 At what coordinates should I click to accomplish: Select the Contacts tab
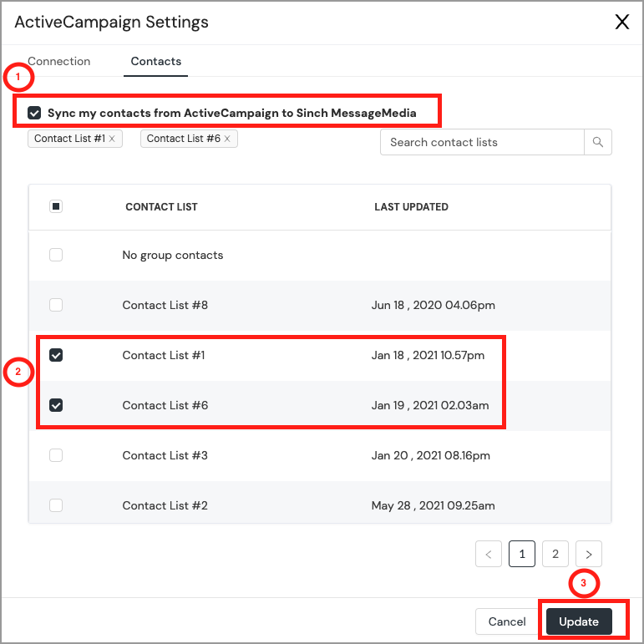click(155, 61)
